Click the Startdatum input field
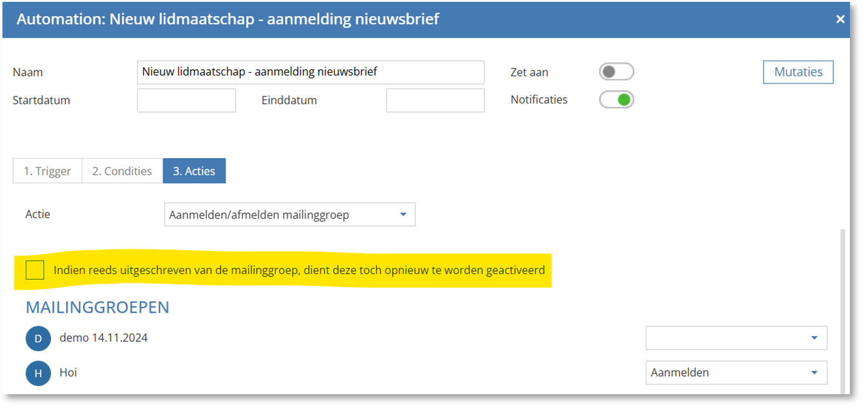The width and height of the screenshot is (868, 411). click(186, 100)
